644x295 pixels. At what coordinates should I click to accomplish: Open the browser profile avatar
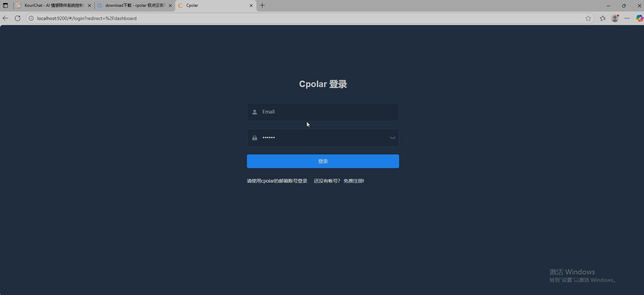point(615,18)
